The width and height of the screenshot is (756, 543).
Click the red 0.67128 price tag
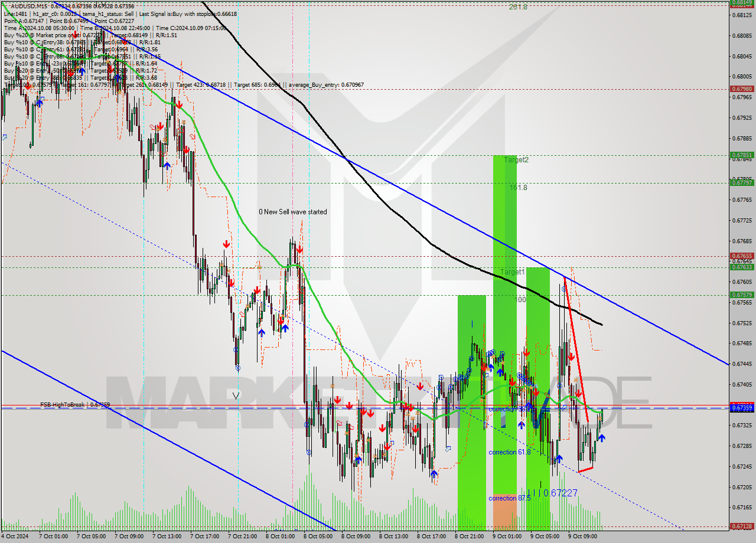742,526
